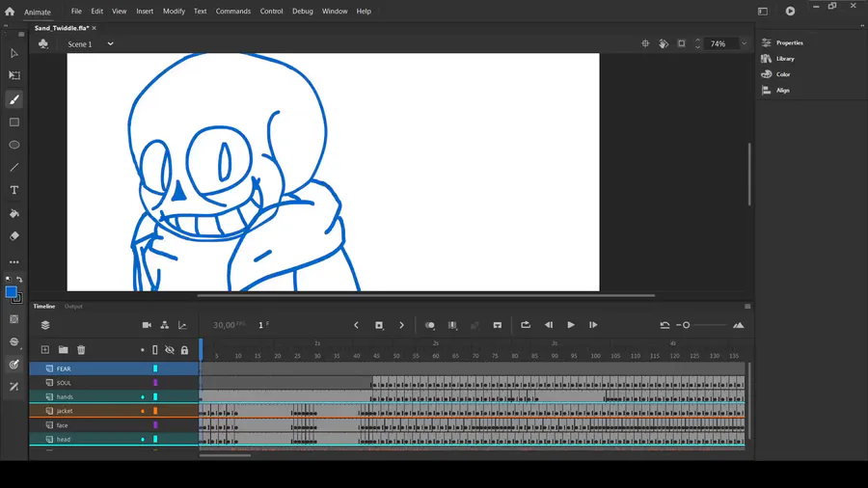This screenshot has height=488, width=868.
Task: Toggle lock all layers padlock icon
Action: coord(184,350)
